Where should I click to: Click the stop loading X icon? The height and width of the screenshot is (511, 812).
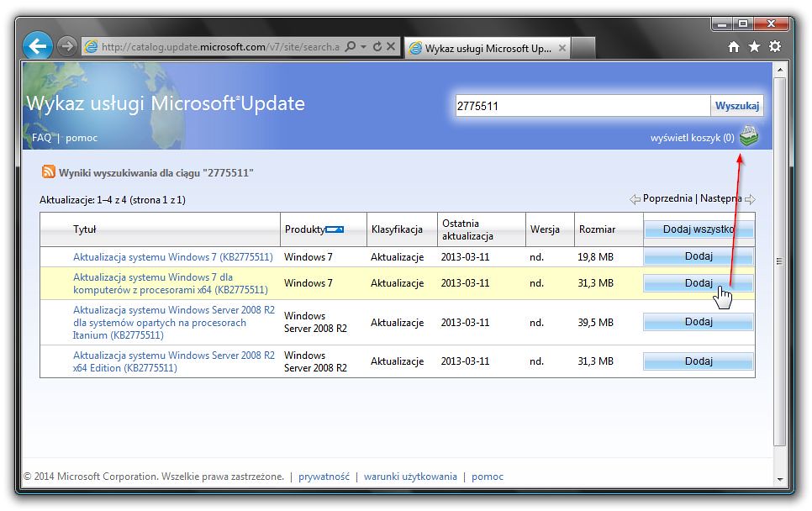coord(391,46)
